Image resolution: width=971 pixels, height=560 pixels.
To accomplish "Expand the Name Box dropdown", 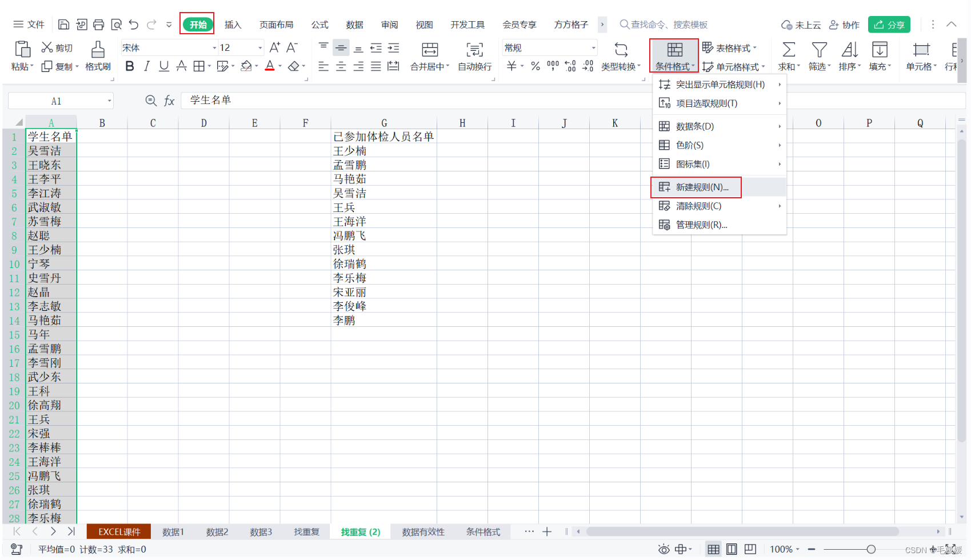I will tap(109, 101).
